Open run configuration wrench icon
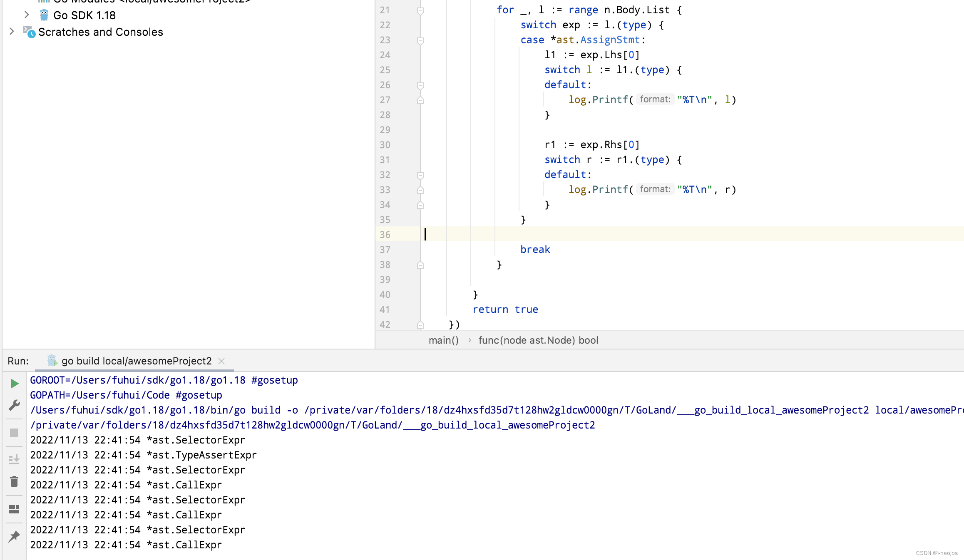 (x=14, y=405)
